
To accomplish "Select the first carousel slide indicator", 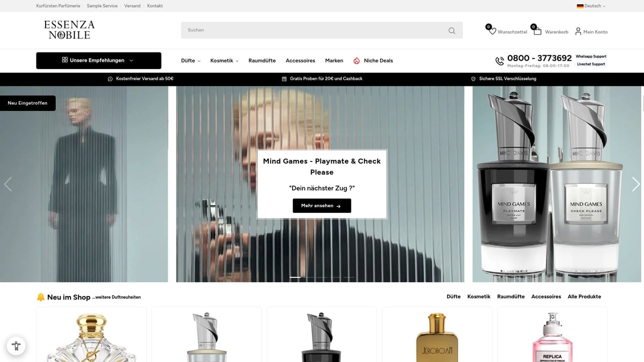I will [x=295, y=277].
